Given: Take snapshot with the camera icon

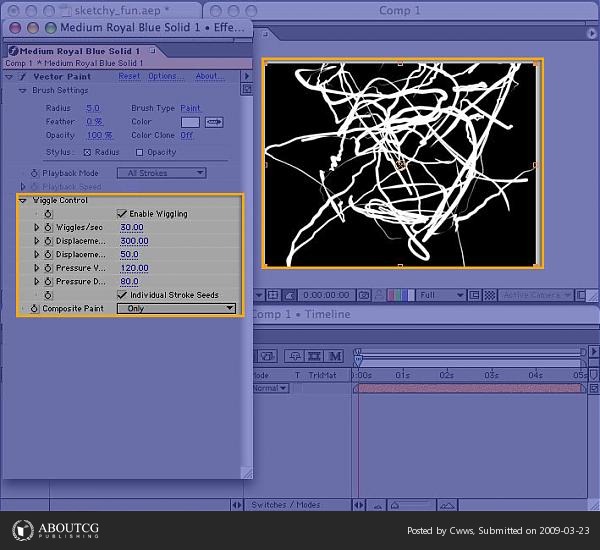Looking at the screenshot, I should tap(364, 295).
